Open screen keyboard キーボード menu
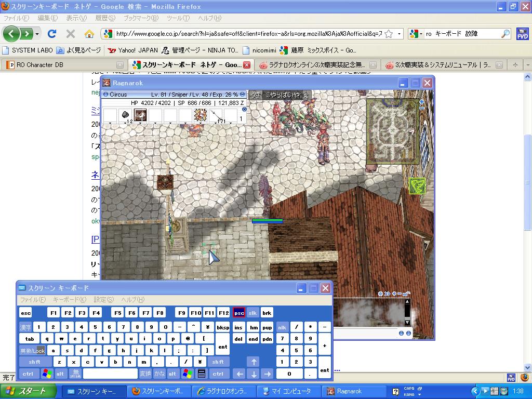This screenshot has height=399, width=532. (x=70, y=300)
